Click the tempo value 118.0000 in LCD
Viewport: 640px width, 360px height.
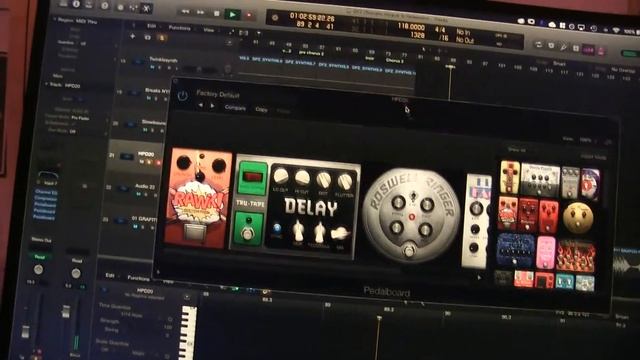coord(411,27)
